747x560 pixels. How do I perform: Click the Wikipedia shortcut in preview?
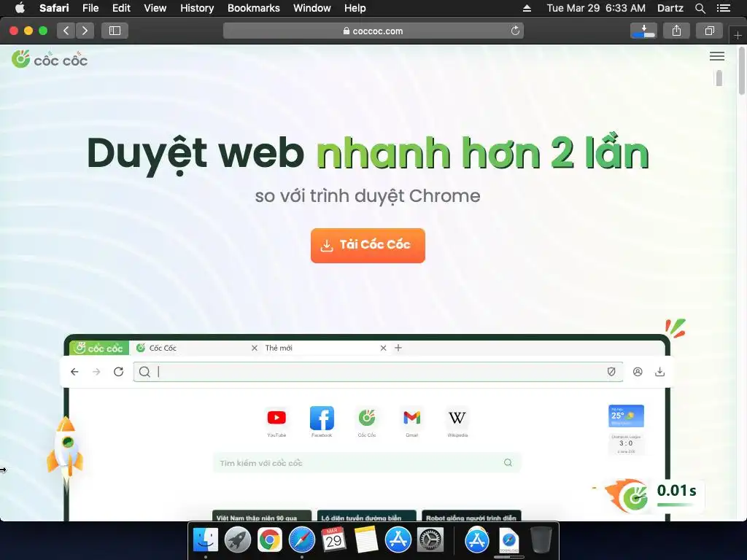[457, 422]
